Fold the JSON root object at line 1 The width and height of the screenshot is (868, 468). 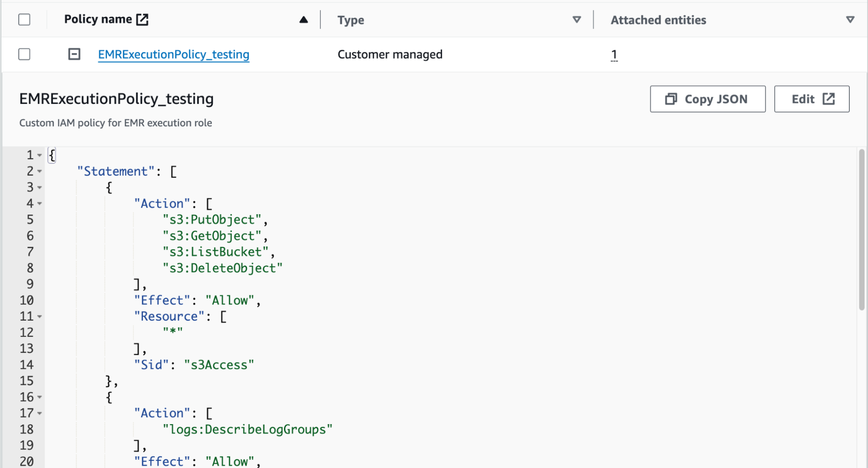[40, 155]
